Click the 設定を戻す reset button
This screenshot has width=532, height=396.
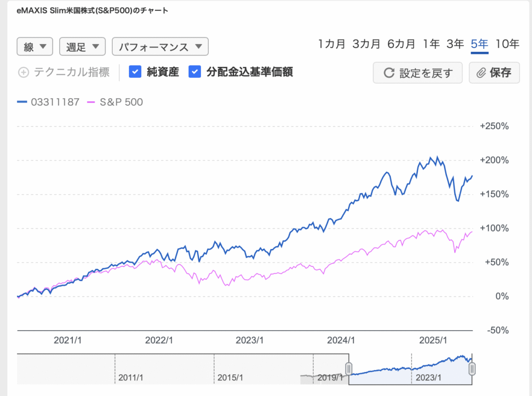[418, 73]
